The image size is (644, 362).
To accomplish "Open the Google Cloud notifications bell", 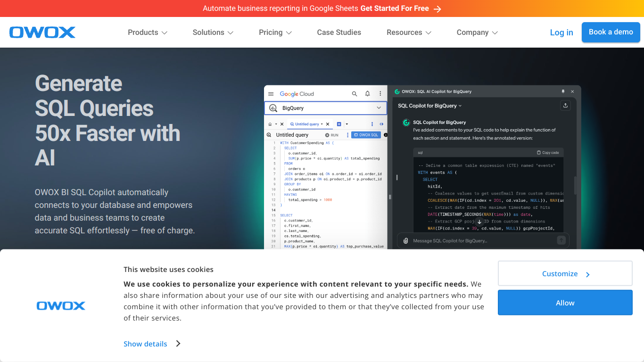I will pyautogui.click(x=368, y=94).
